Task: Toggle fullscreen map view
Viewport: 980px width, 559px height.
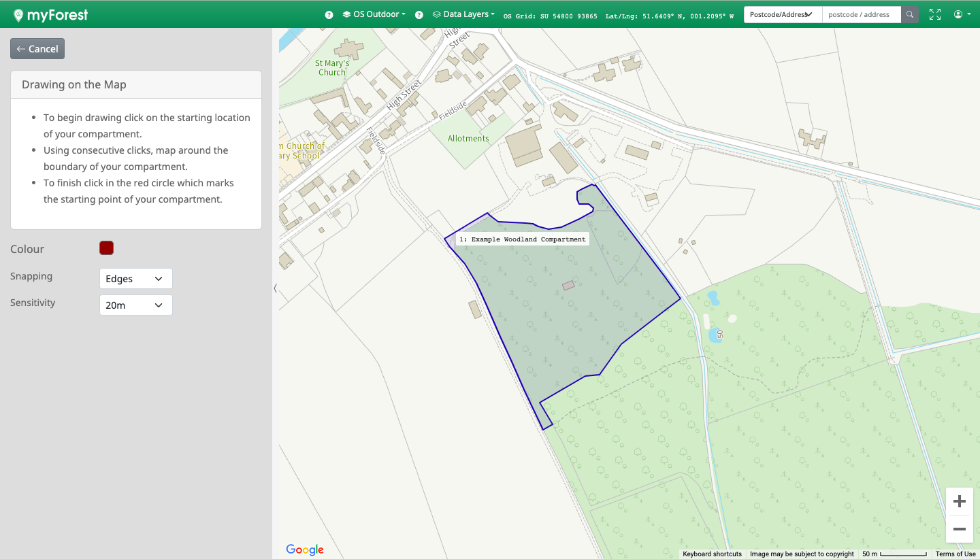Action: (x=935, y=14)
